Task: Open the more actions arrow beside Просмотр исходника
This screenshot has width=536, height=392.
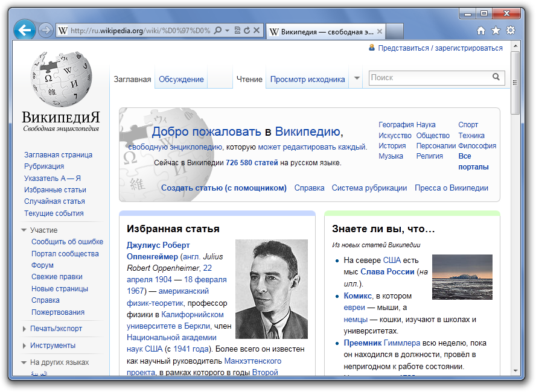Action: 357,78
